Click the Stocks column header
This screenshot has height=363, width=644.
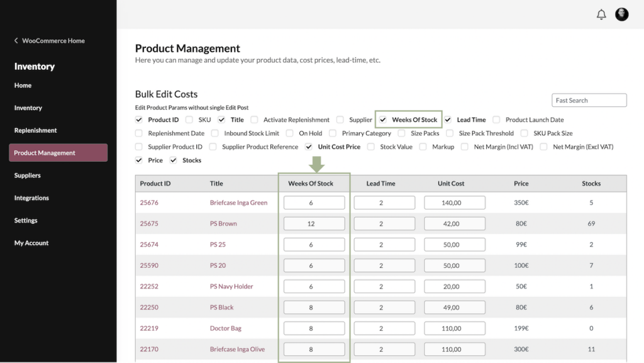(x=591, y=184)
